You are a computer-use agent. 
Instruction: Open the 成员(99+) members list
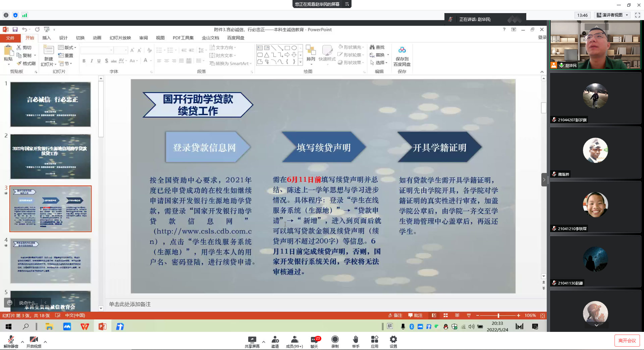pyautogui.click(x=294, y=342)
